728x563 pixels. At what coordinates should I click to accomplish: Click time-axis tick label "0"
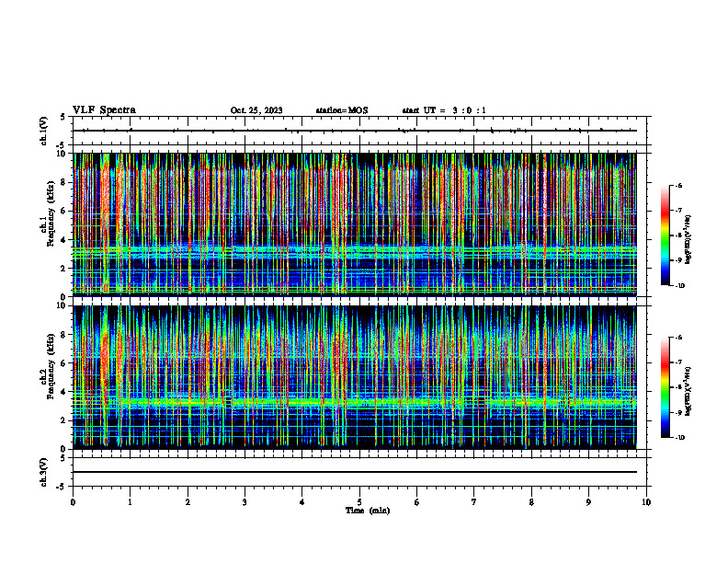73,502
